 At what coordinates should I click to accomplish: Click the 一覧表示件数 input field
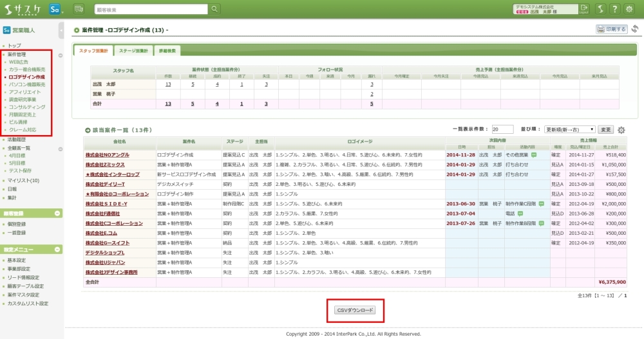click(502, 129)
